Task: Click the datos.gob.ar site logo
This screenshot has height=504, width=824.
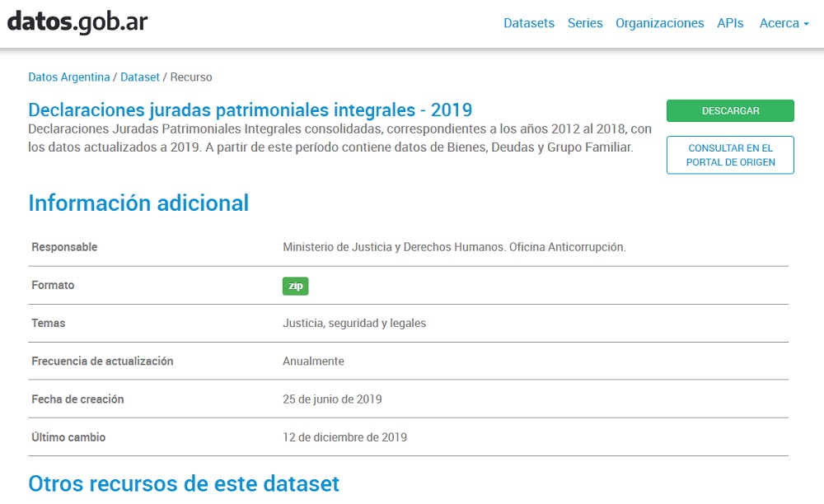Action: click(x=77, y=22)
